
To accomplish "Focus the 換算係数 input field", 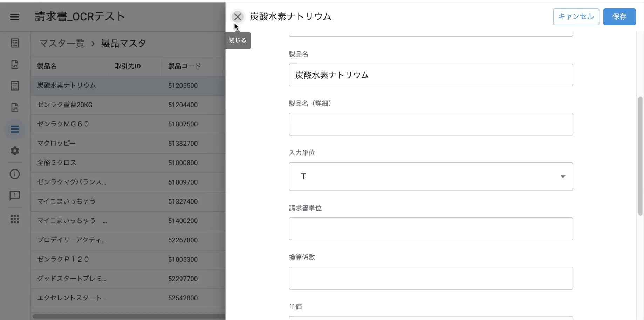I will (431, 278).
